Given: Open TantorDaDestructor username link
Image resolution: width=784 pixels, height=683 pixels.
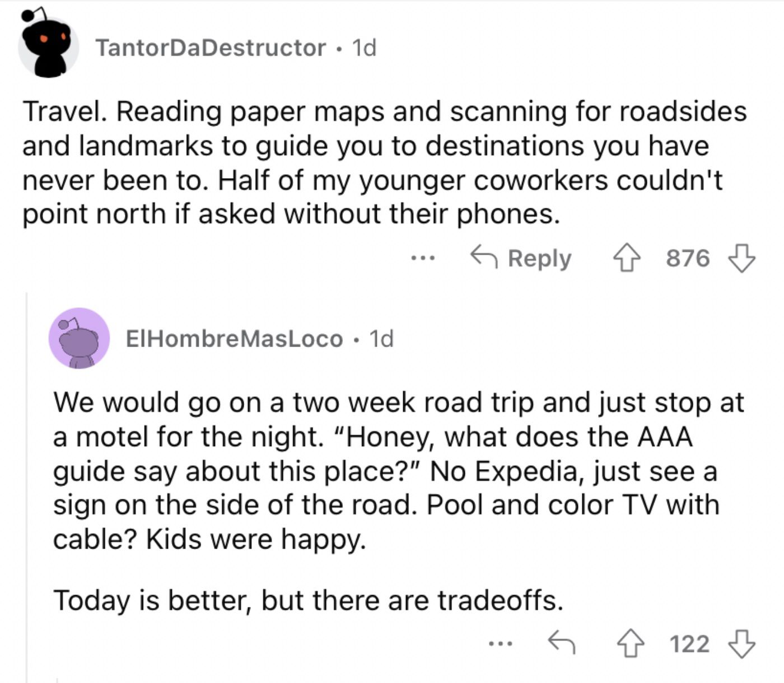Looking at the screenshot, I should coord(211,48).
